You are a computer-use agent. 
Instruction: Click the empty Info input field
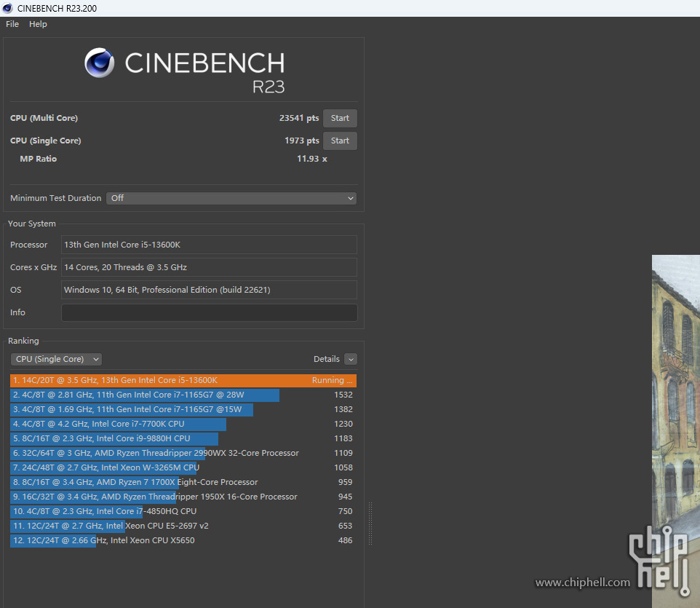[x=209, y=312]
